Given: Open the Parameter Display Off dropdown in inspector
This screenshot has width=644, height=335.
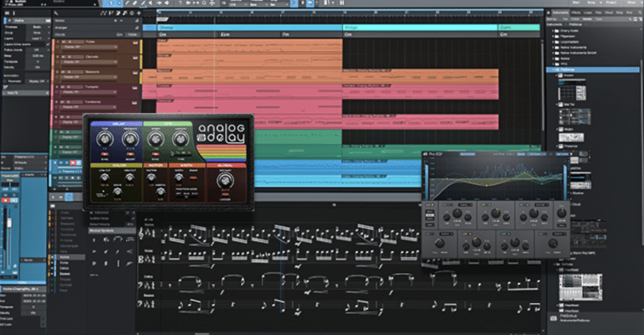Looking at the screenshot, I should 38,81.
